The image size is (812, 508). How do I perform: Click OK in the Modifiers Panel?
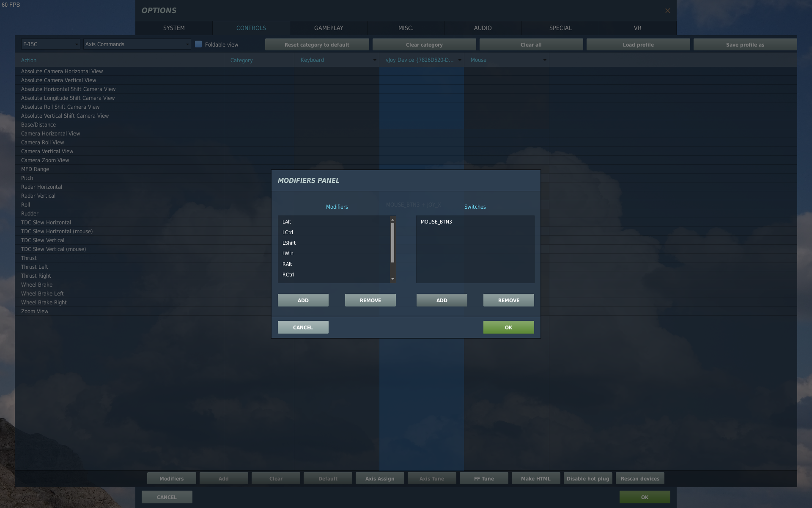508,327
